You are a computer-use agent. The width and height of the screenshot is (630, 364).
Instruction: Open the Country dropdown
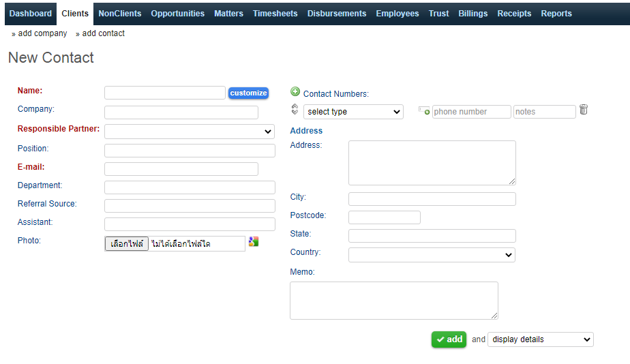coord(432,255)
